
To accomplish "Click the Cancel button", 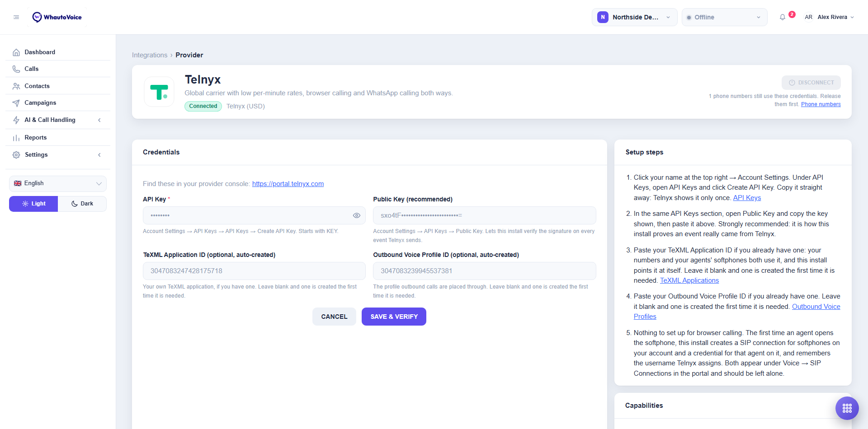I will [x=334, y=317].
